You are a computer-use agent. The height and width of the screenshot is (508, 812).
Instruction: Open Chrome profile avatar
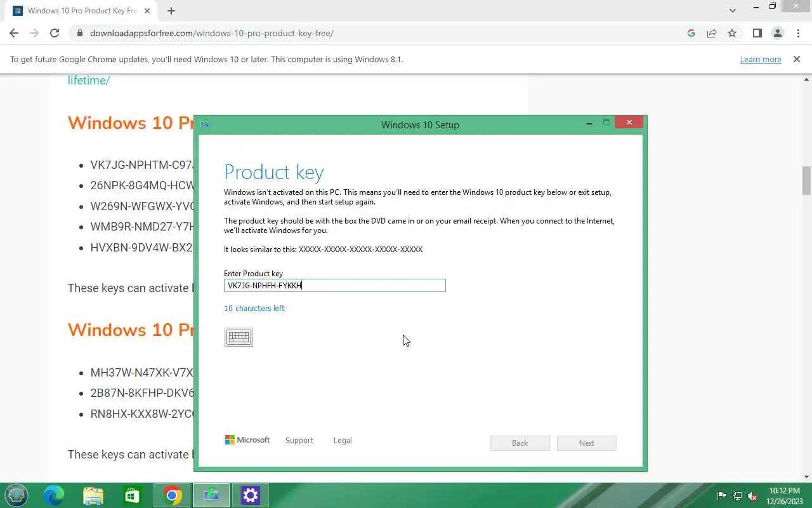pos(777,33)
